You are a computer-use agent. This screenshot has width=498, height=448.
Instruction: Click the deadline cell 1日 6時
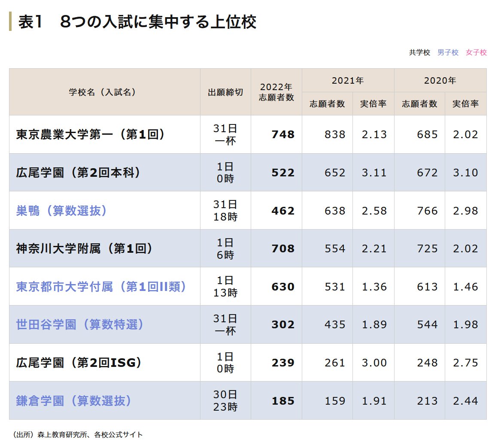coord(225,248)
